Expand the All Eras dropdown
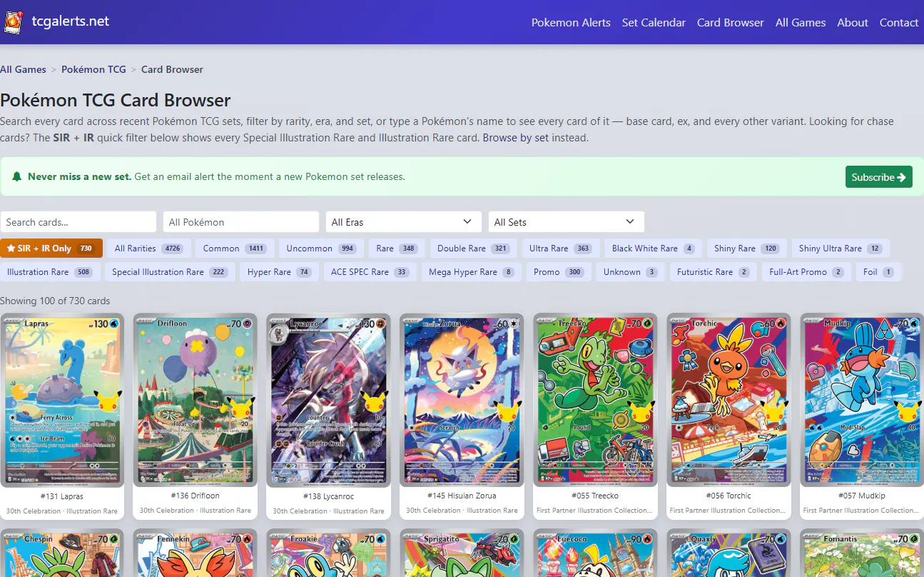 point(404,222)
